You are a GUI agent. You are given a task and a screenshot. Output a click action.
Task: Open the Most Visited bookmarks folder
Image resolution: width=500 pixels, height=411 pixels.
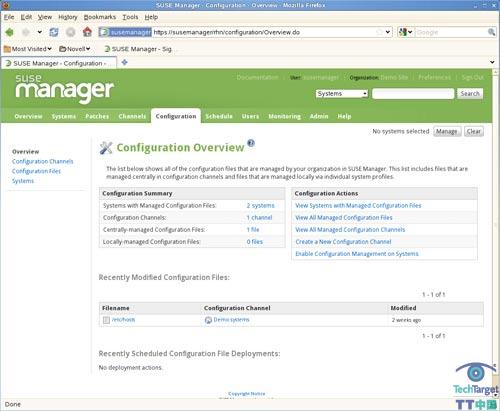[x=28, y=49]
